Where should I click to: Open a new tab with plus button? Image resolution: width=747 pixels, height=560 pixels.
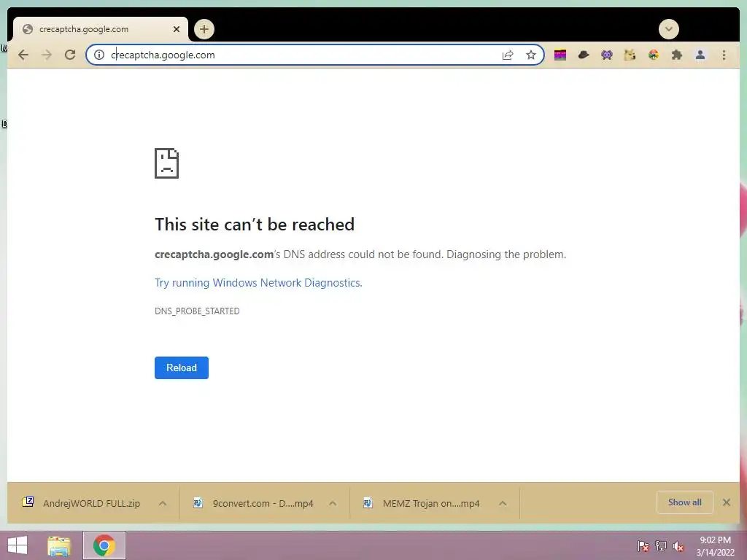pos(204,29)
